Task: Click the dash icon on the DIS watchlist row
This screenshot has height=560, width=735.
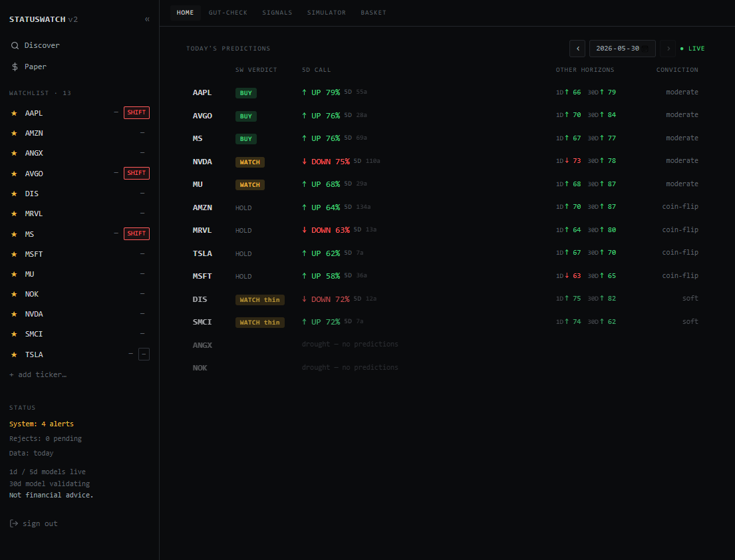Action: point(142,193)
